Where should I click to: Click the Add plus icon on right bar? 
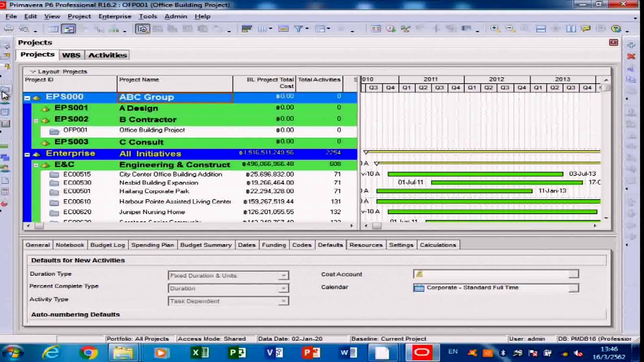pyautogui.click(x=631, y=45)
